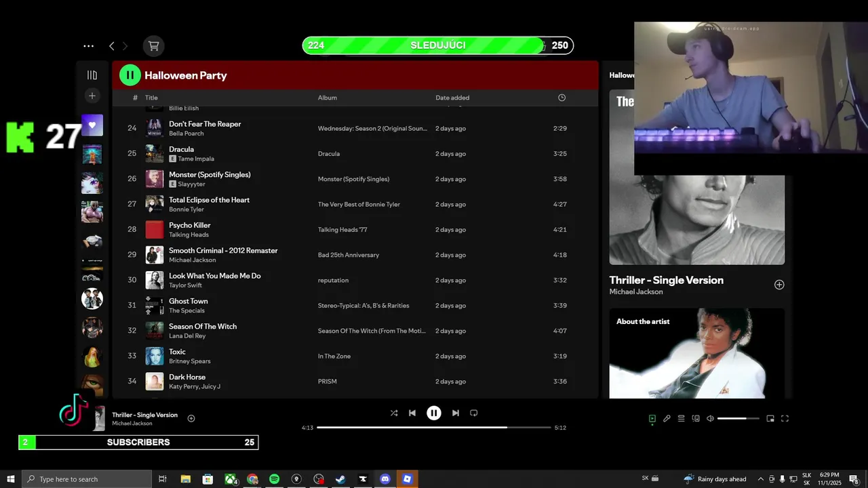Image resolution: width=868 pixels, height=488 pixels.
Task: Sort by Date added column
Action: 452,98
